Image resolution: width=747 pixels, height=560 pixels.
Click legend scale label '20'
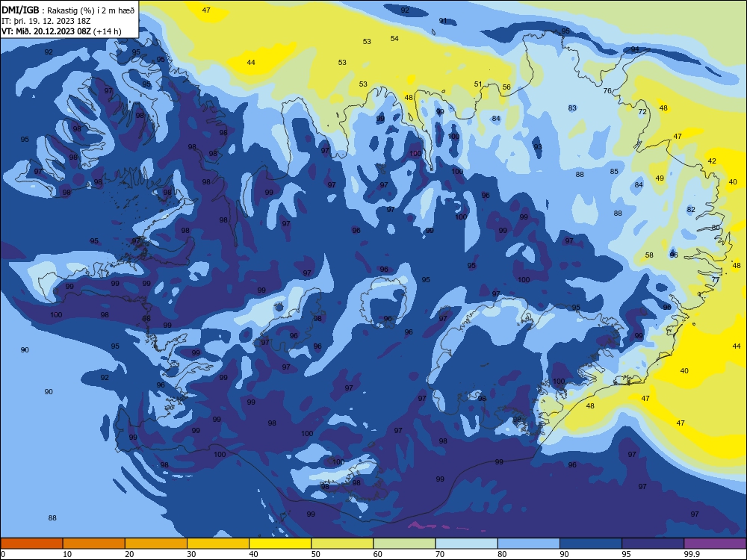pyautogui.click(x=129, y=554)
